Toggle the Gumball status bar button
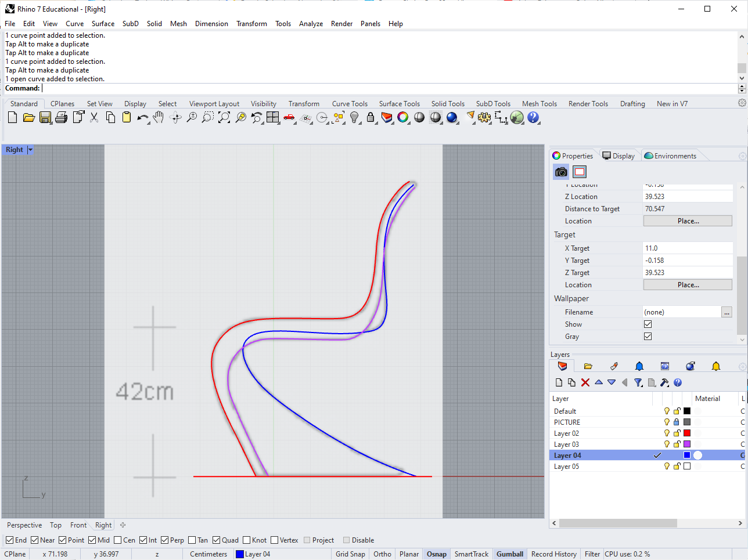The image size is (748, 560). 510,554
